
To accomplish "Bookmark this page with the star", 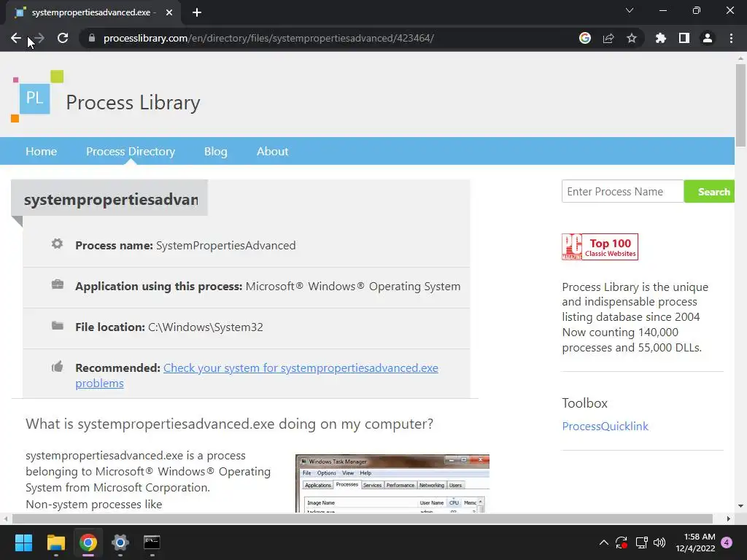I will (632, 38).
